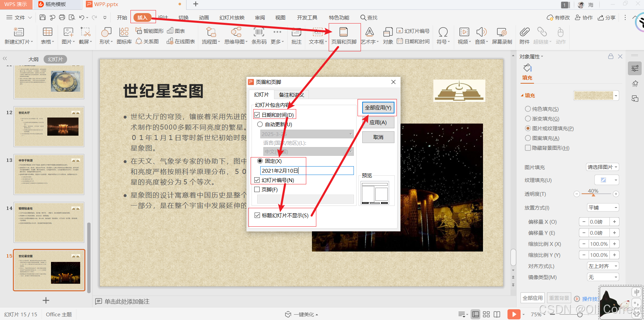This screenshot has height=320, width=644.
Task: Click the Undo icon
Action: 82,17
